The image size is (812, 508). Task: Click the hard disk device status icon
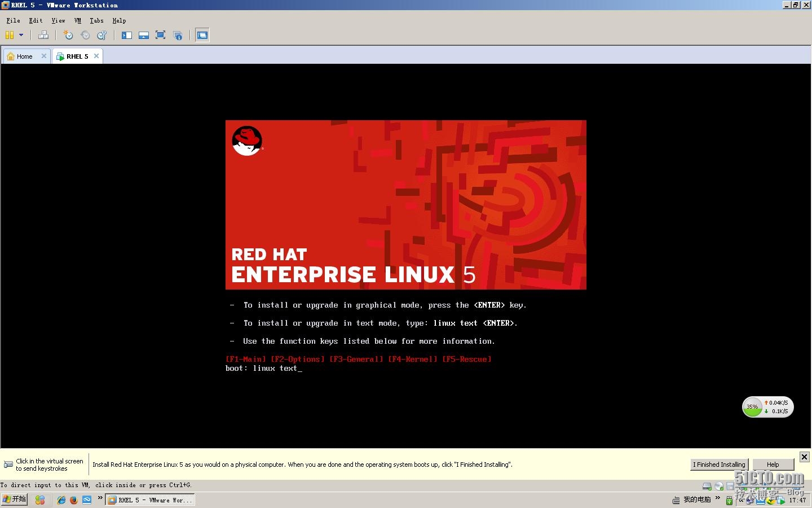[707, 486]
